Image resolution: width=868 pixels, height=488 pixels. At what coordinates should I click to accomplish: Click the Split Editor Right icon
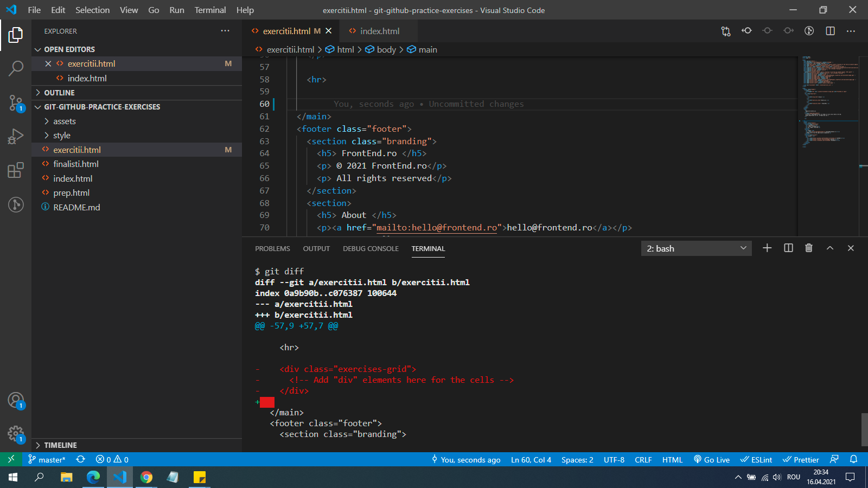coord(830,31)
